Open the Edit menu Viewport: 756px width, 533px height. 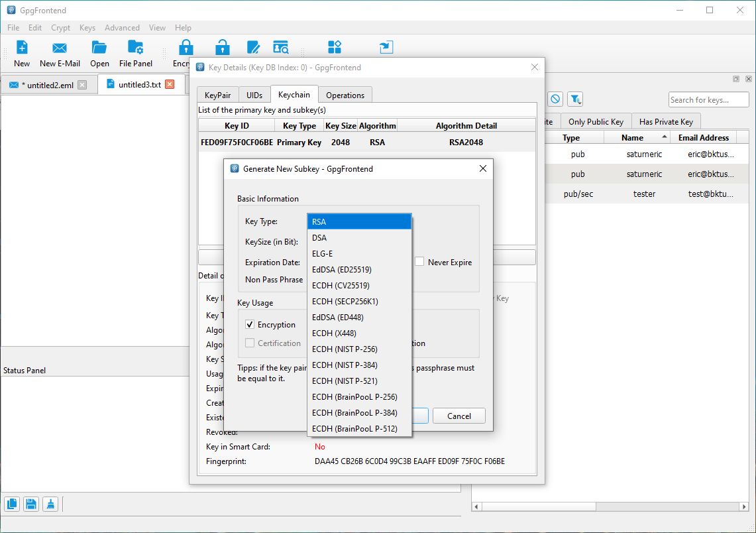35,27
